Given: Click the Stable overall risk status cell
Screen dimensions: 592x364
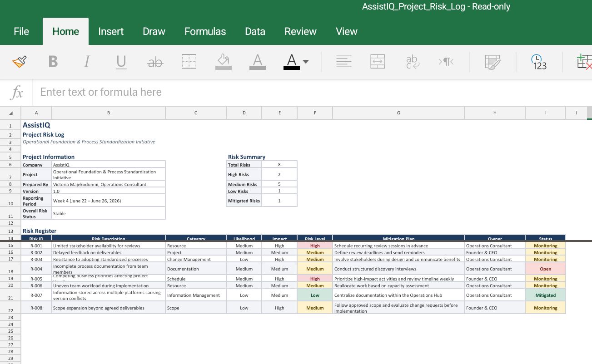Looking at the screenshot, I should tap(109, 213).
